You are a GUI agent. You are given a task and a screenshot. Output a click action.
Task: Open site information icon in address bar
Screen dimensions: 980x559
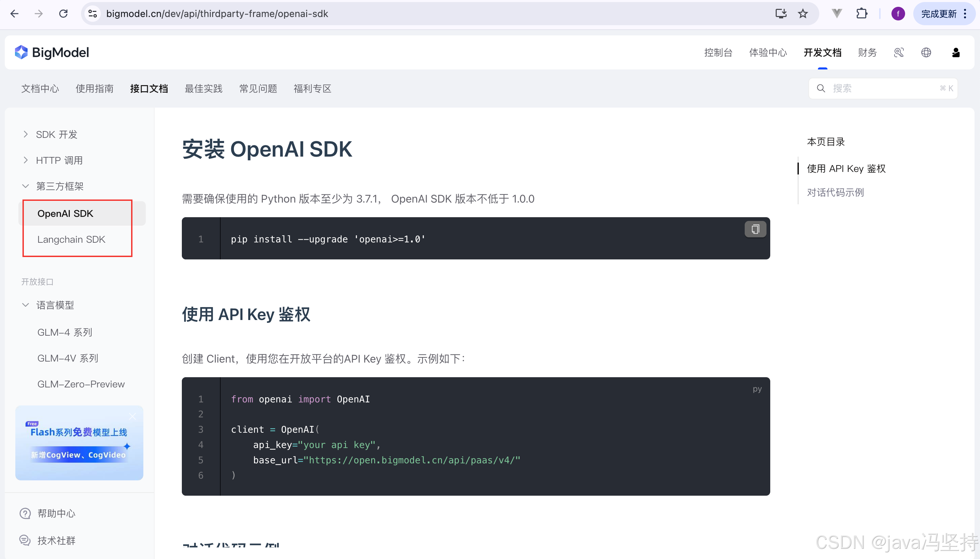93,14
